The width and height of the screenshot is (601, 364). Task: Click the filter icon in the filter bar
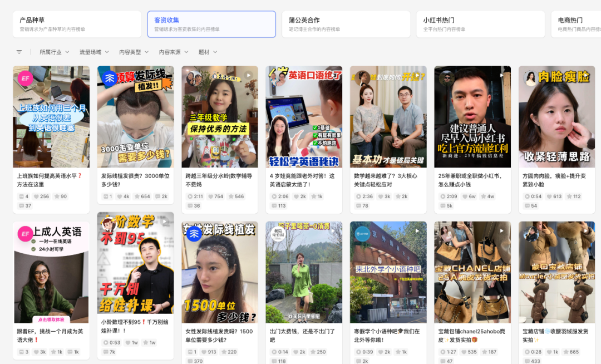coord(19,51)
